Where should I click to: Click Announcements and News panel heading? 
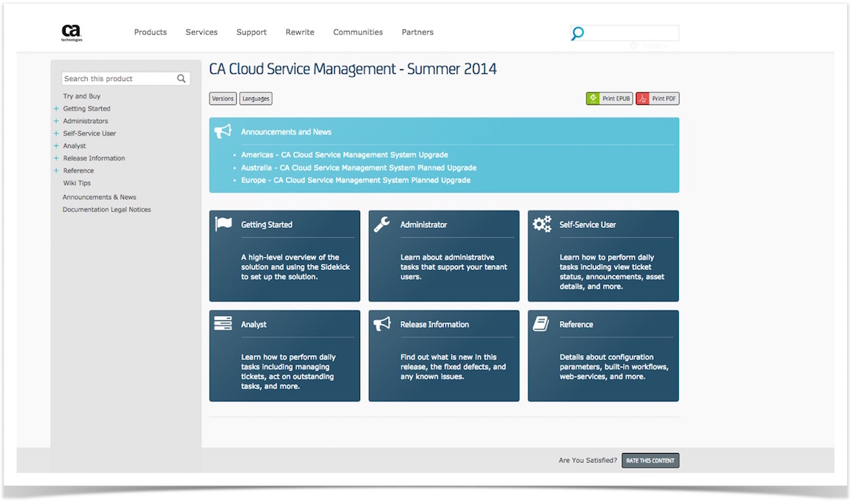pos(286,131)
